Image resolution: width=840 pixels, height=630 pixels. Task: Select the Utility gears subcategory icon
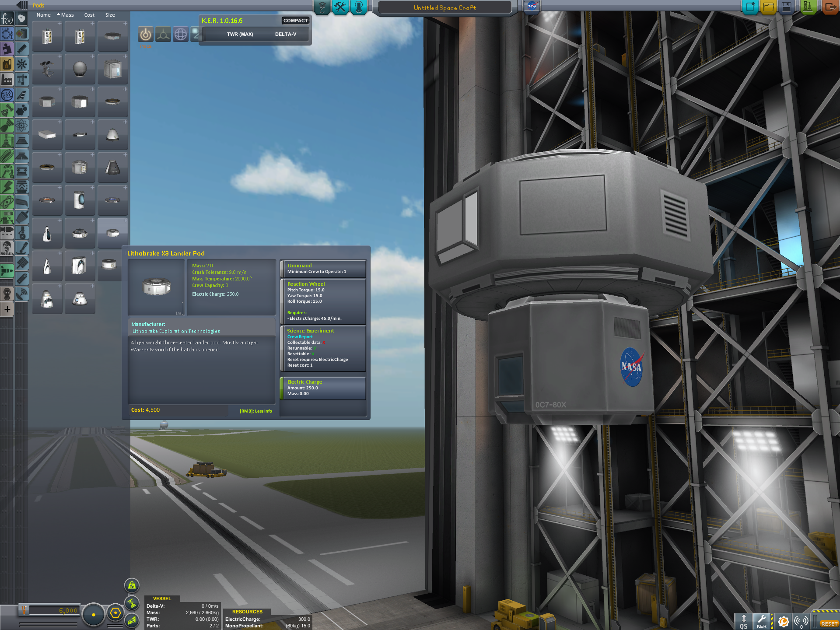click(x=21, y=110)
